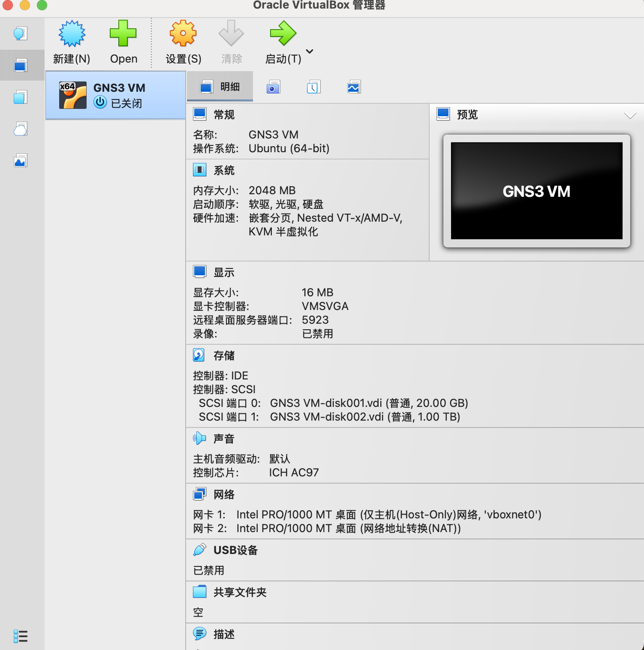Switch to the 明细 details tab
This screenshot has height=650, width=644.
point(220,87)
